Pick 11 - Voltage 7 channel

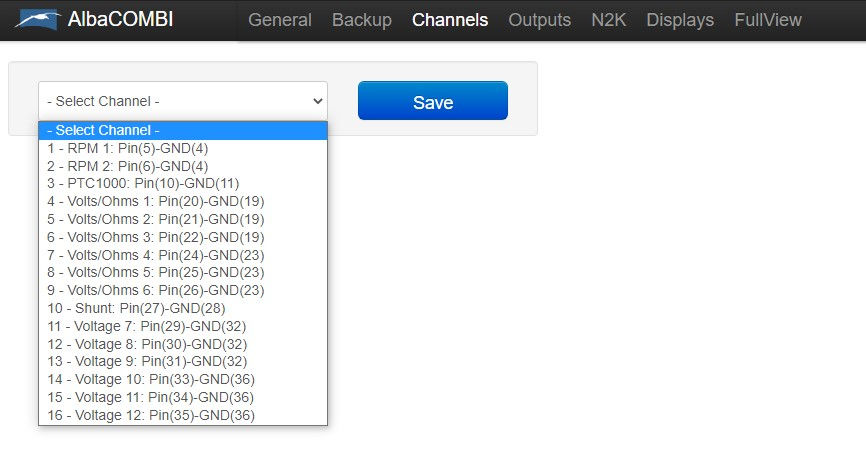(x=183, y=327)
